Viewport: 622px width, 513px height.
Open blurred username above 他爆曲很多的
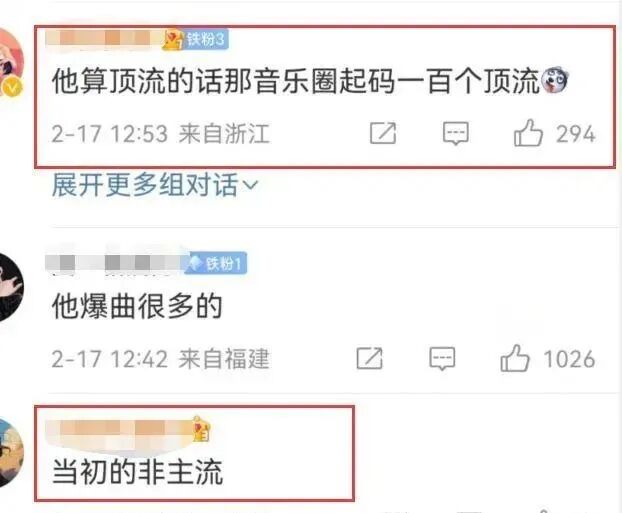click(x=114, y=263)
